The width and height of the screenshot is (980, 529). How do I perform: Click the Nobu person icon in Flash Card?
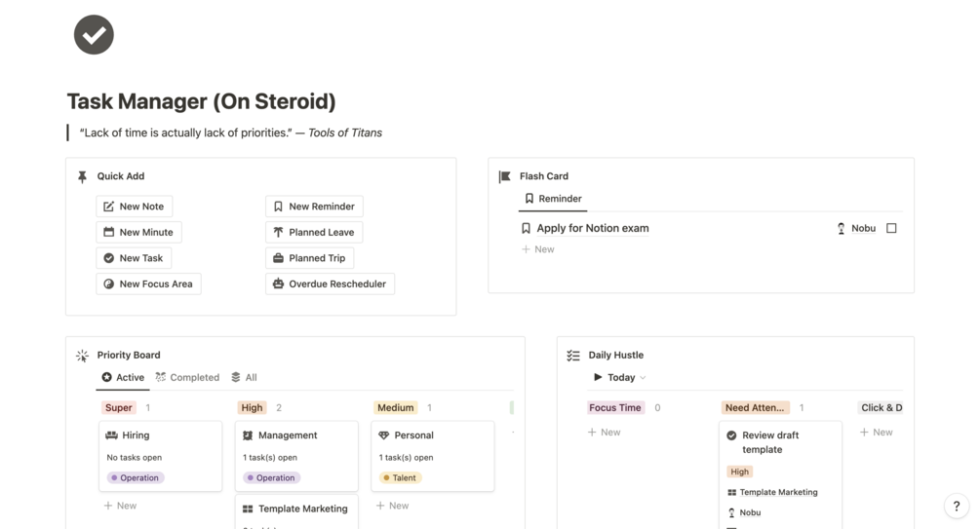point(841,229)
